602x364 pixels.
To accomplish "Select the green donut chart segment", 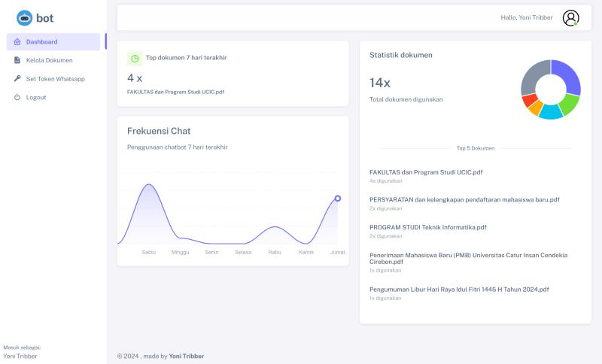I will pyautogui.click(x=570, y=104).
